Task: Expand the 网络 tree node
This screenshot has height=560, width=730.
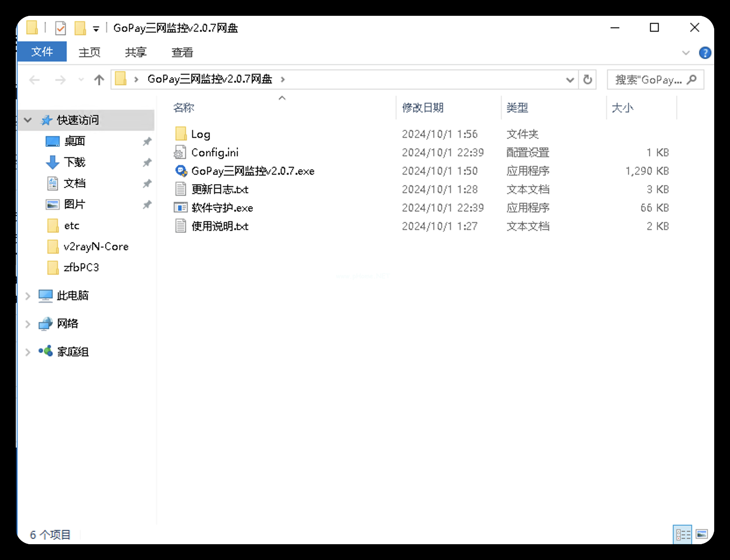Action: point(28,324)
